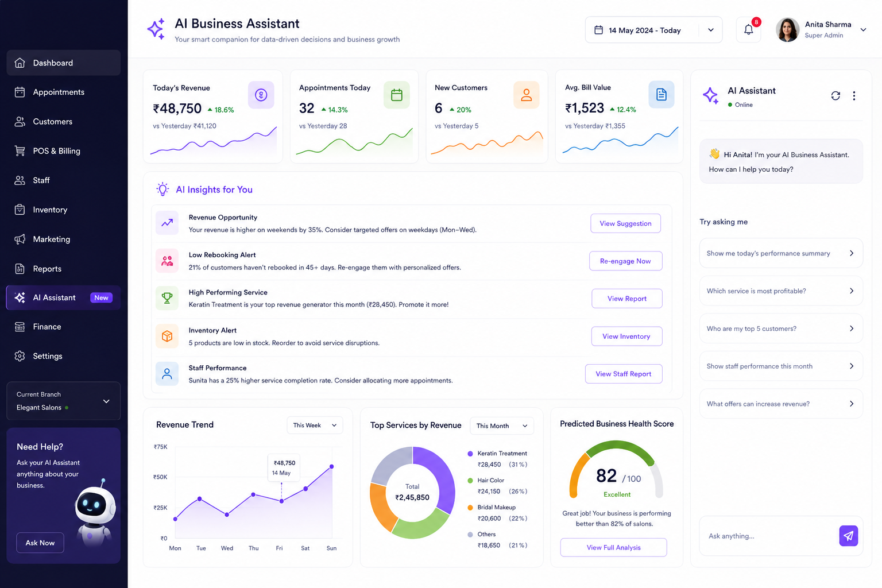Open Marketing in the sidebar
This screenshot has width=882, height=588.
tap(63, 239)
